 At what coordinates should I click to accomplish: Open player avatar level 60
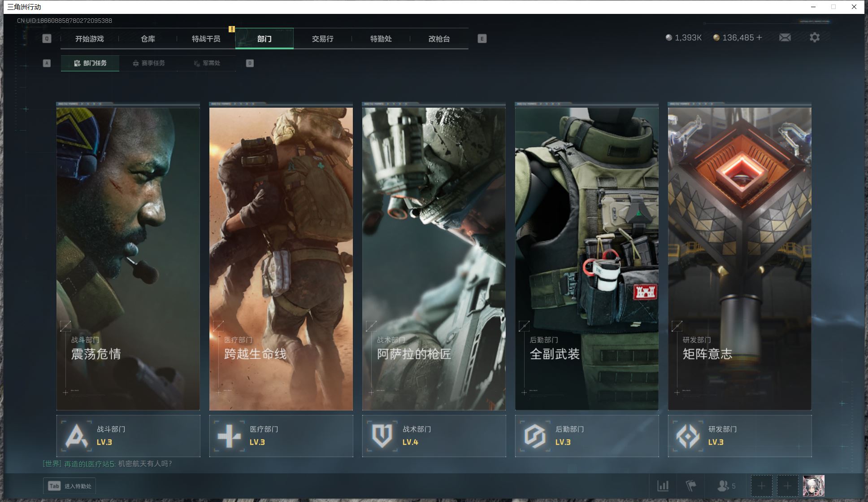(813, 485)
